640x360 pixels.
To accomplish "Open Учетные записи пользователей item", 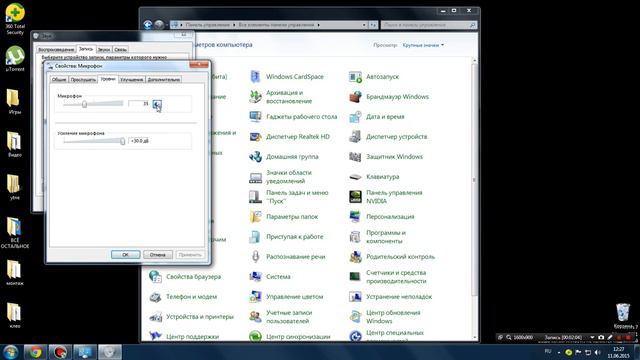I will coord(281,317).
